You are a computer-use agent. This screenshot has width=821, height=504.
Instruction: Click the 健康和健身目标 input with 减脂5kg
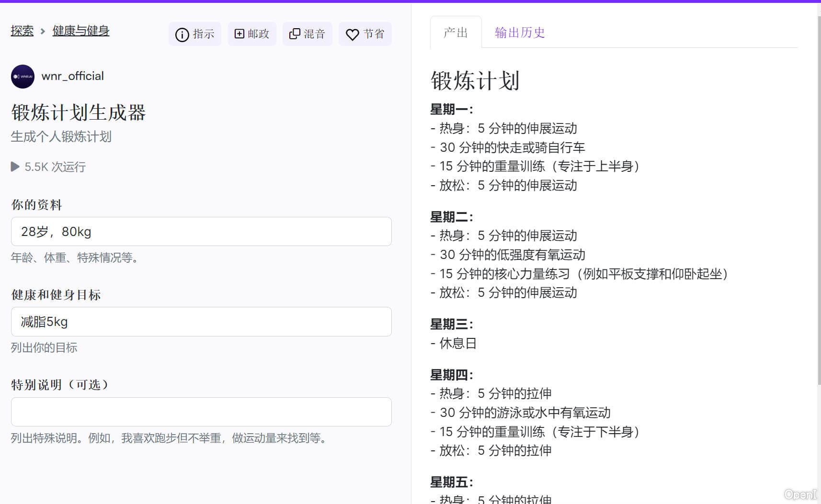click(x=201, y=322)
